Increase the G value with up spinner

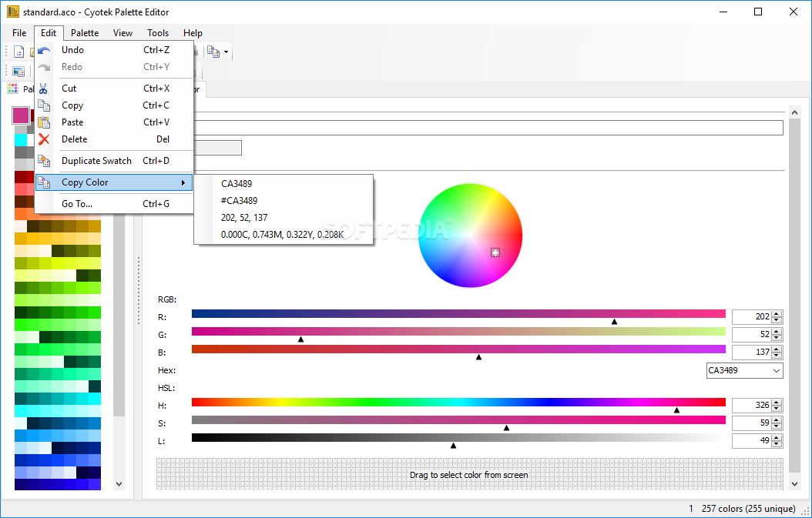777,331
